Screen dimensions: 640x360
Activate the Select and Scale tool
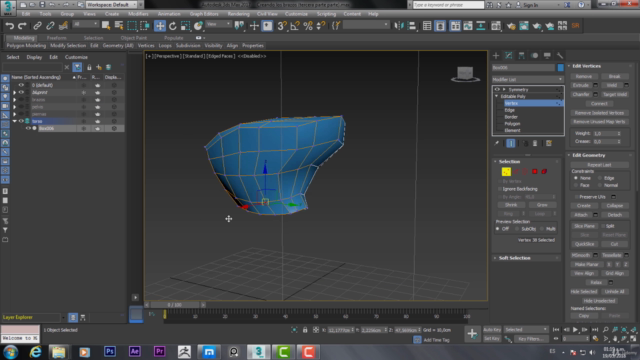[185, 26]
